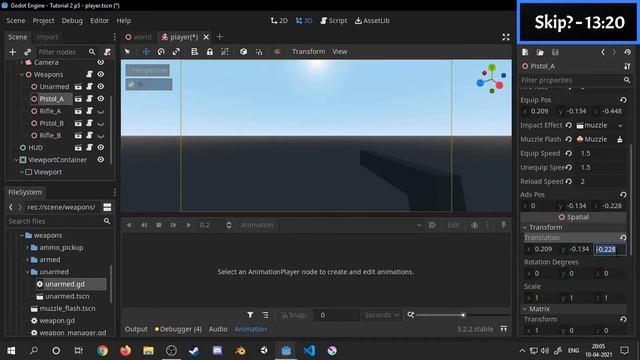Switch to the world scene tab
Screen dimensions: 640x360
tap(138, 37)
